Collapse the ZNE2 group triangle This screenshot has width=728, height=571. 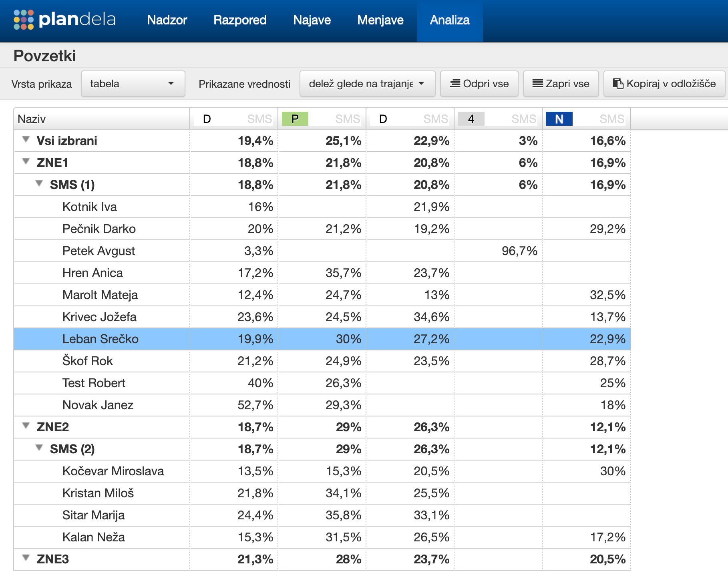(x=26, y=426)
